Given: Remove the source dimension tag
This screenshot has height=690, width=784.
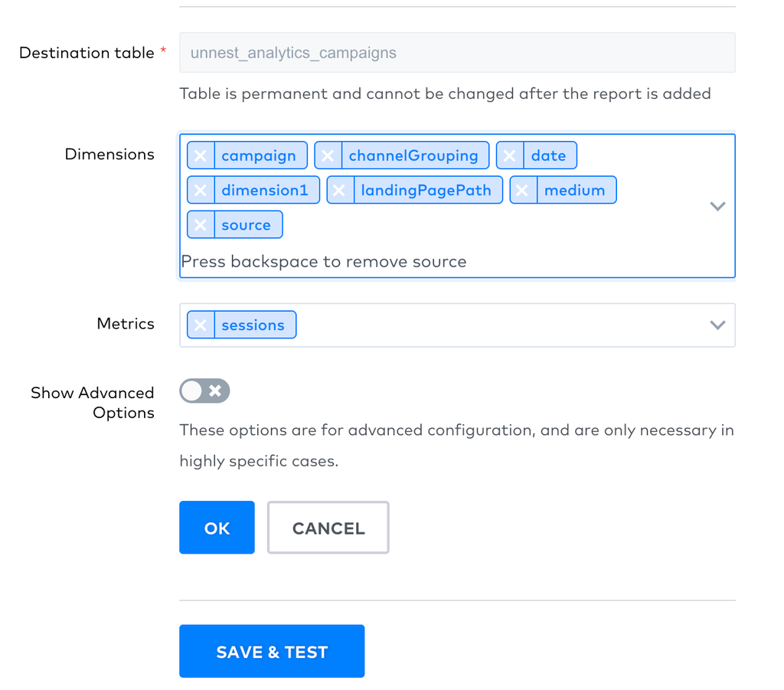Looking at the screenshot, I should pos(201,225).
